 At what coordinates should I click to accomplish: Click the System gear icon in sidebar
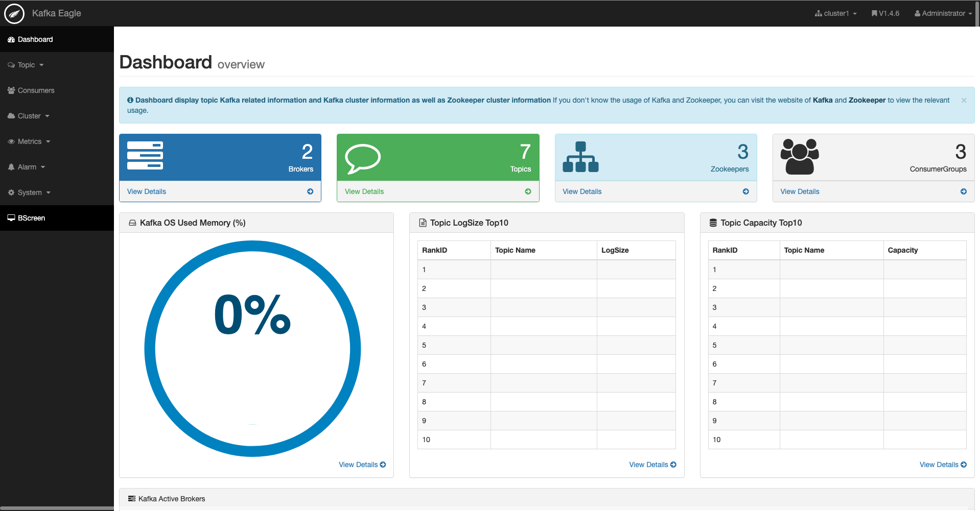(x=11, y=192)
